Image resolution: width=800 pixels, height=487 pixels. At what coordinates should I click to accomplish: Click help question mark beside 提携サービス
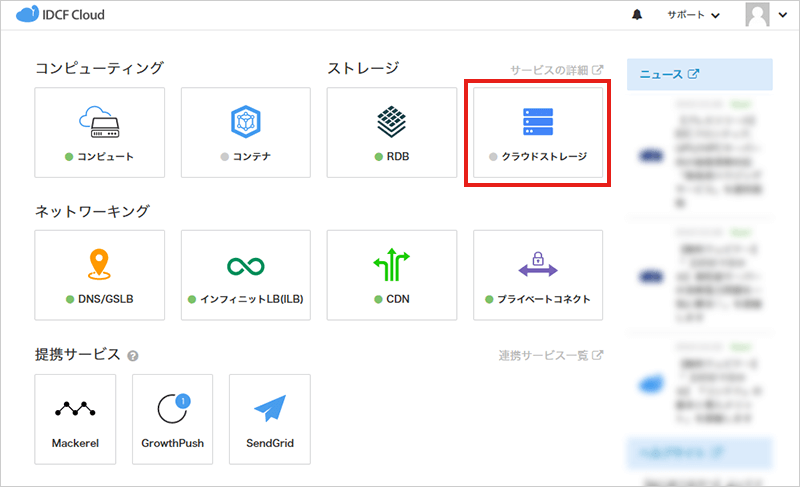pos(133,356)
